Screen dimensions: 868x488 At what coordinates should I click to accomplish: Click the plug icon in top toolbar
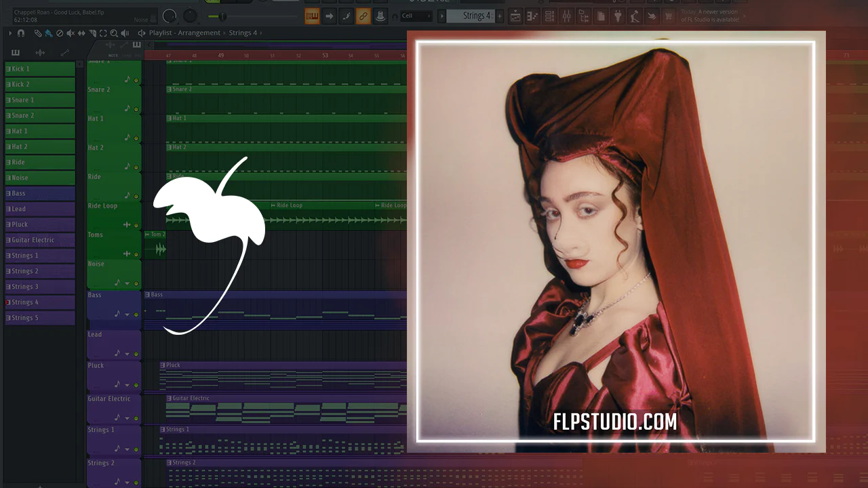coord(618,16)
